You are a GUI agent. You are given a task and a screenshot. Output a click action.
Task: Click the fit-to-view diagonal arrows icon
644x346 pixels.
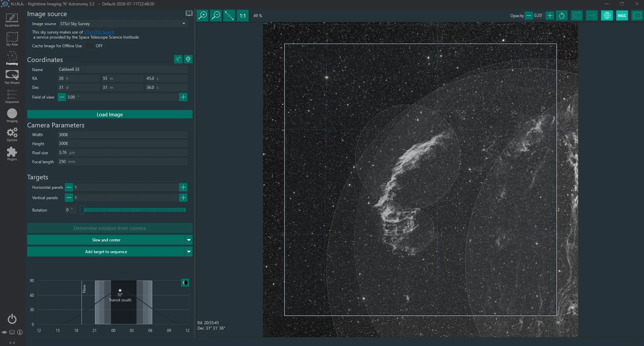pos(229,15)
